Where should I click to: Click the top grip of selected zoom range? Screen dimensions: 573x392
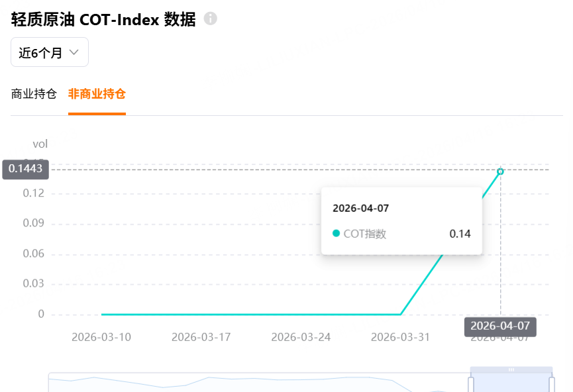[x=511, y=369]
